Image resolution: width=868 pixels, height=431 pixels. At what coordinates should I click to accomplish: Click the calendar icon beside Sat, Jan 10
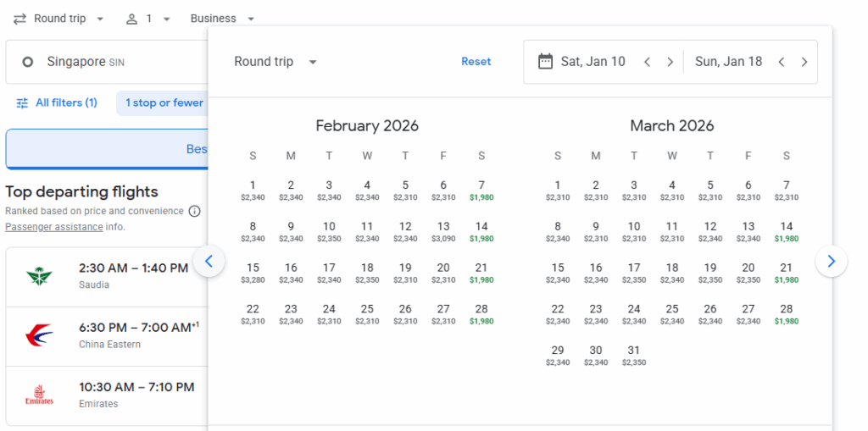[x=546, y=62]
